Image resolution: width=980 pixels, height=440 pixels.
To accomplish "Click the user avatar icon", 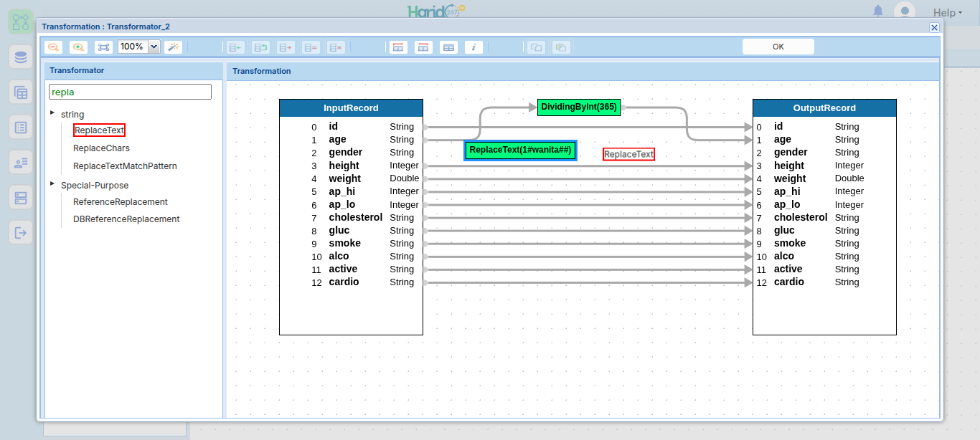I will (x=905, y=11).
